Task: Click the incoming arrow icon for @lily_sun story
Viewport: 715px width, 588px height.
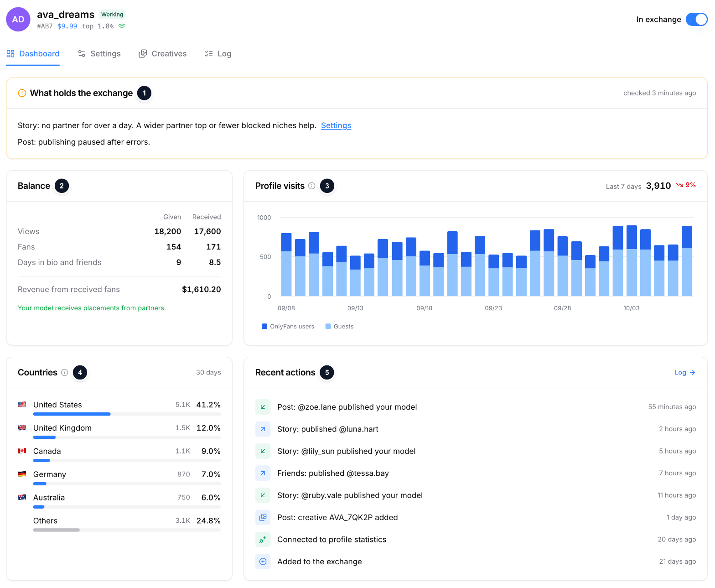Action: (x=263, y=451)
